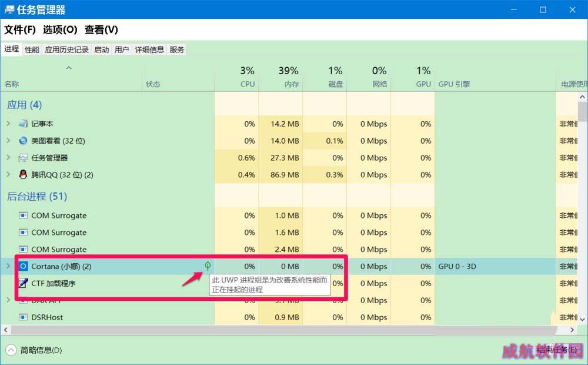Open the 选项(O) menu
Screen dimensions: 588x365
(x=60, y=29)
